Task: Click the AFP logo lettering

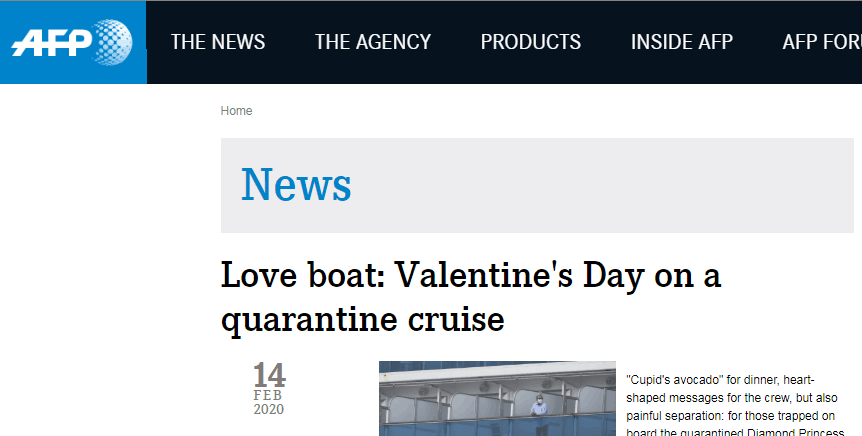Action: [x=52, y=43]
